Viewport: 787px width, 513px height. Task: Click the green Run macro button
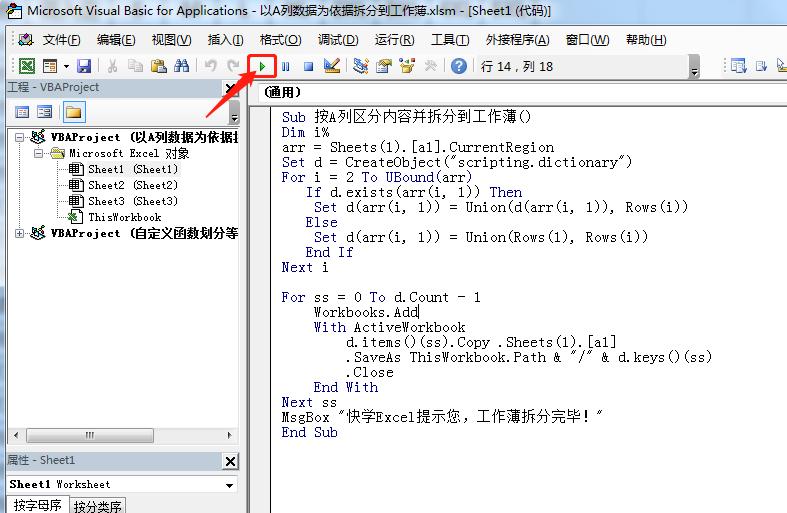(x=262, y=66)
